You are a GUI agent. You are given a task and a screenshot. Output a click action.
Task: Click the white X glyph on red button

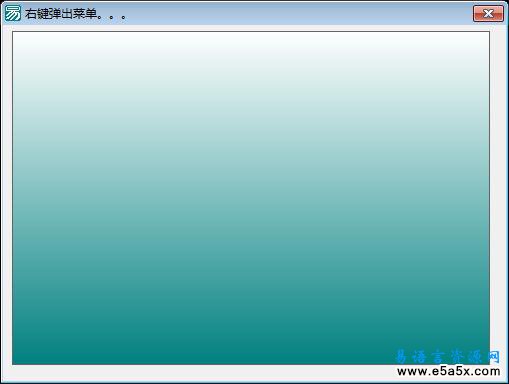(x=488, y=13)
